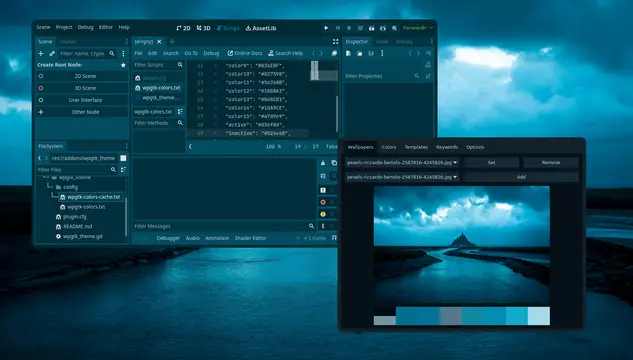Click the Add button in wpgtk
The image size is (633, 360).
point(521,177)
